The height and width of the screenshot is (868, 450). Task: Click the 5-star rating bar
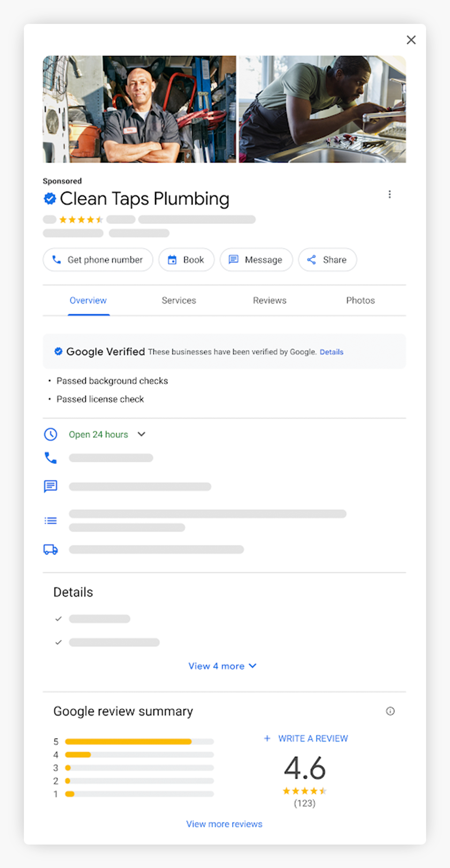pos(139,742)
